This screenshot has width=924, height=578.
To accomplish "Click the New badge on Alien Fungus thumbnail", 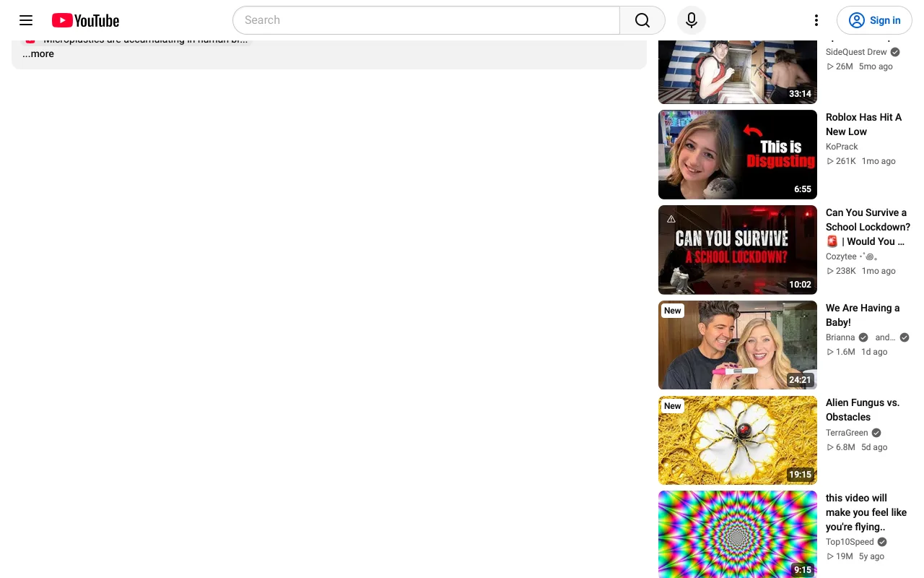I will (x=673, y=406).
